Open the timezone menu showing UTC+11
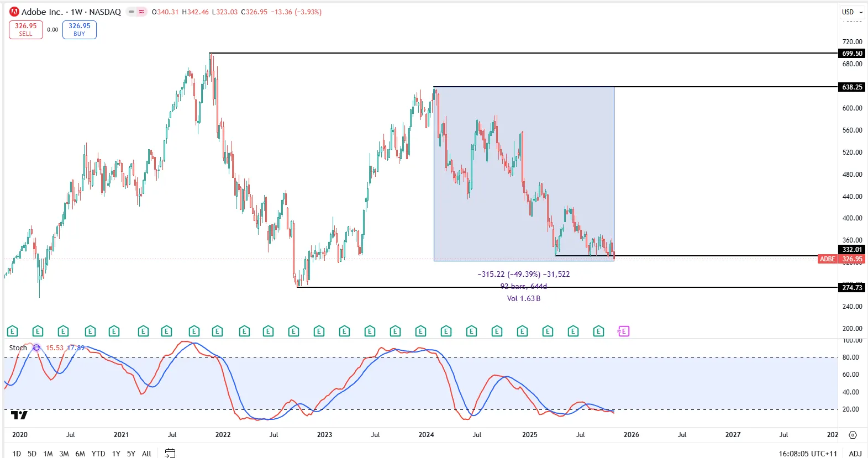 click(808, 454)
